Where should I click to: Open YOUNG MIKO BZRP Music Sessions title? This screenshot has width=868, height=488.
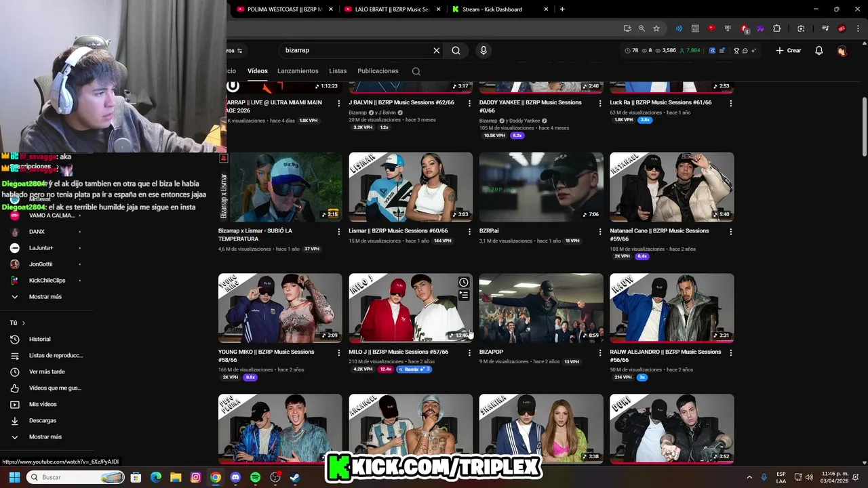coord(266,356)
